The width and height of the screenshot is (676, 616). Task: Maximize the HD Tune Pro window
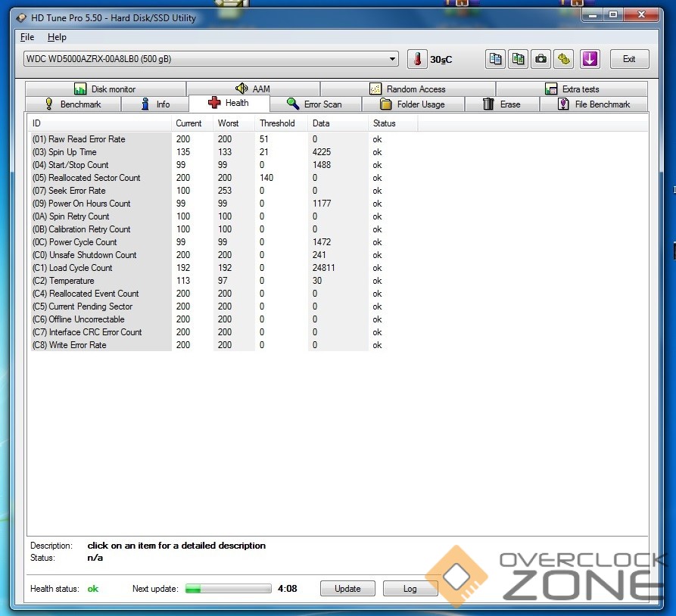613,16
